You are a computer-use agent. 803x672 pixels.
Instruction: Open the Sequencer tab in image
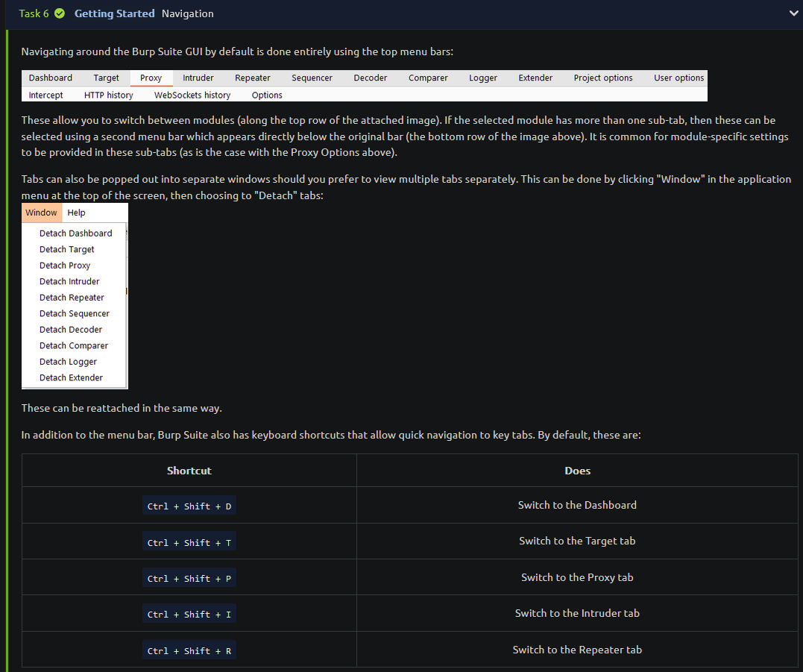coord(312,78)
